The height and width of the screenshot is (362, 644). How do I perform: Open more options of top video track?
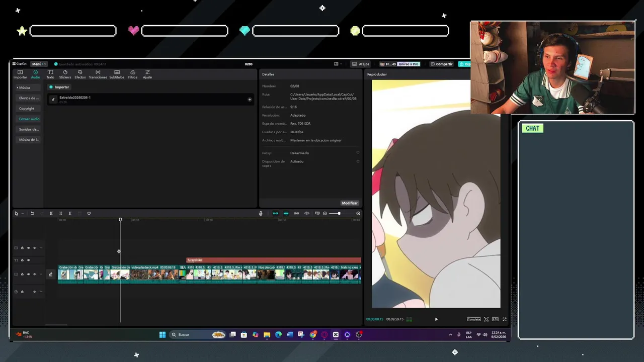point(41,248)
